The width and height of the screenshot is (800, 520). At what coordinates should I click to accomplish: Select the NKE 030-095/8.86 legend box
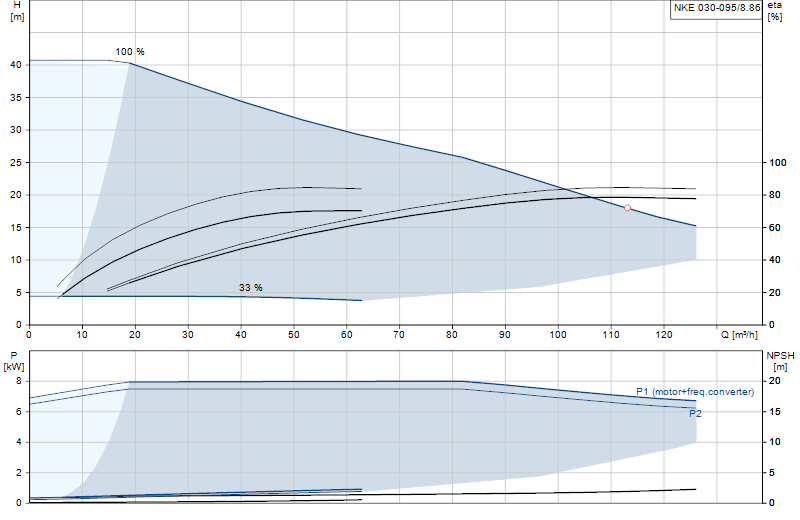pyautogui.click(x=716, y=9)
